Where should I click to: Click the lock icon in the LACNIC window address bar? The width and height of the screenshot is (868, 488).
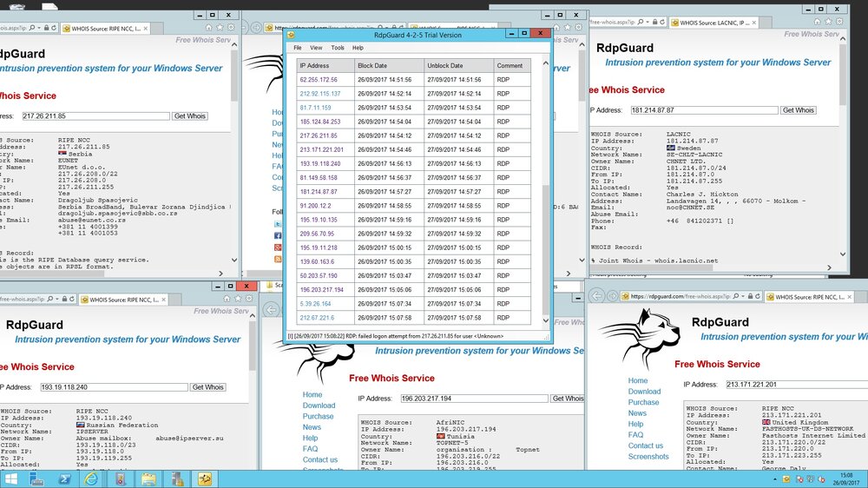(x=655, y=23)
